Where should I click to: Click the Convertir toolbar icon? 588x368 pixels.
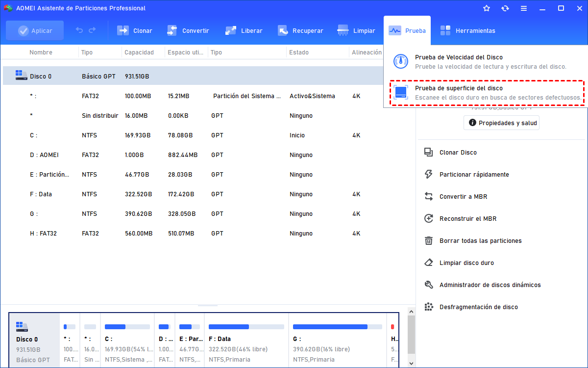click(x=172, y=30)
